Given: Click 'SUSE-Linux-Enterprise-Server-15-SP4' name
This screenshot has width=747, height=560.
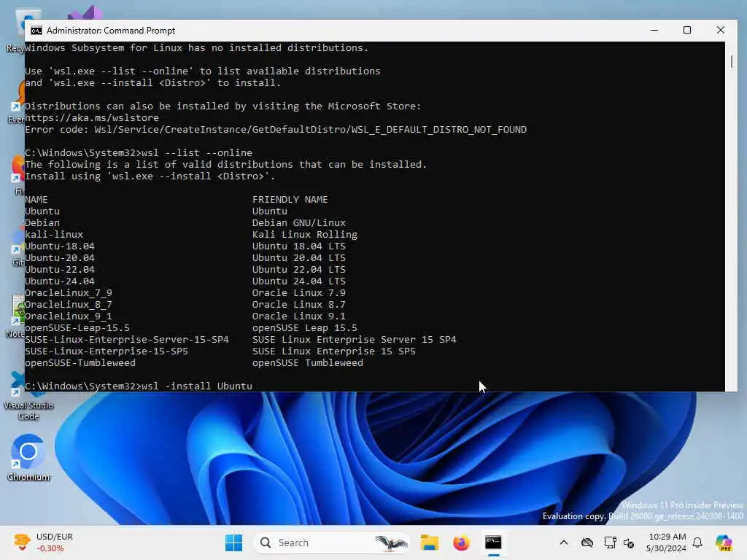Looking at the screenshot, I should (x=127, y=340).
